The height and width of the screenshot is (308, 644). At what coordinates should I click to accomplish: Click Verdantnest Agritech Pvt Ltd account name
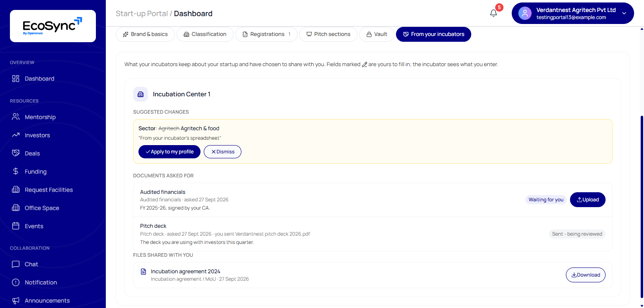point(576,10)
